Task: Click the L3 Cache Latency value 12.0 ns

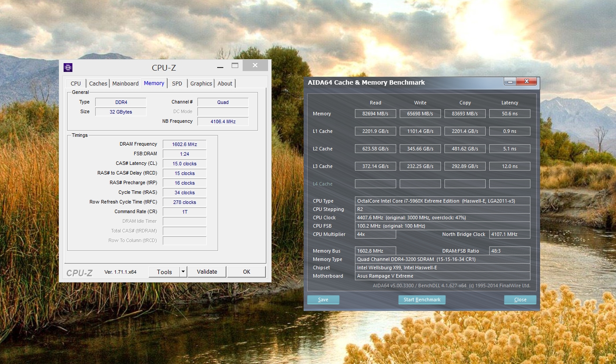Action: 510,166
